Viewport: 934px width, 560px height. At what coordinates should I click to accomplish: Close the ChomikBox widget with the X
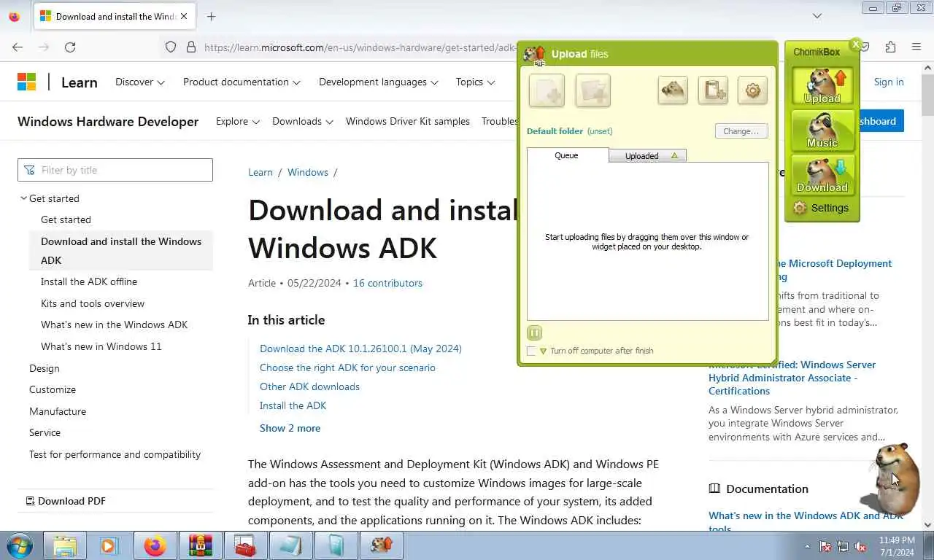[856, 44]
